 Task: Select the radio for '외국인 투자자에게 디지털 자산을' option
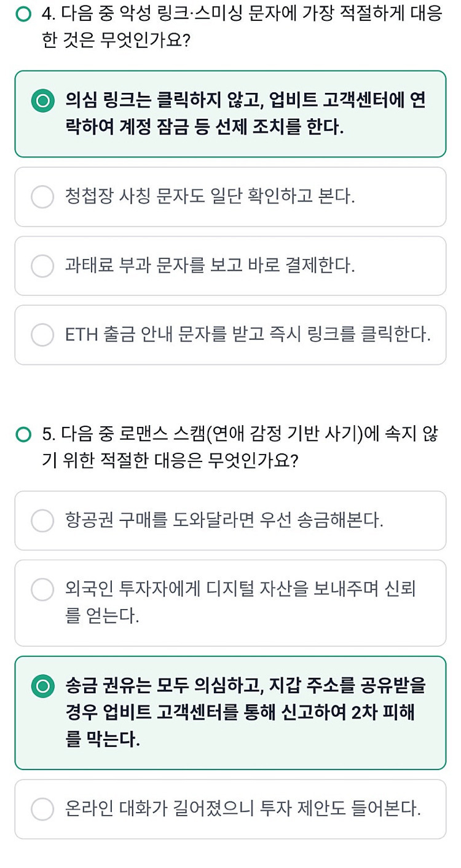point(42,590)
